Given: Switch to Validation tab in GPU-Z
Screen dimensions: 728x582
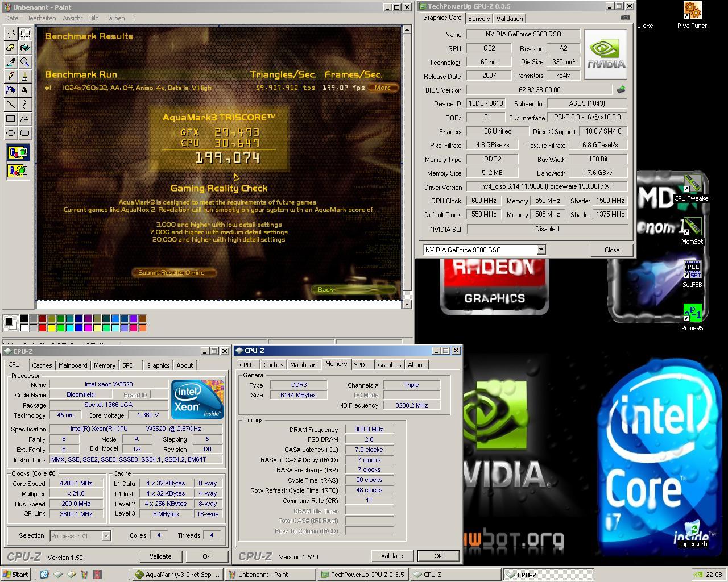Looking at the screenshot, I should 510,19.
